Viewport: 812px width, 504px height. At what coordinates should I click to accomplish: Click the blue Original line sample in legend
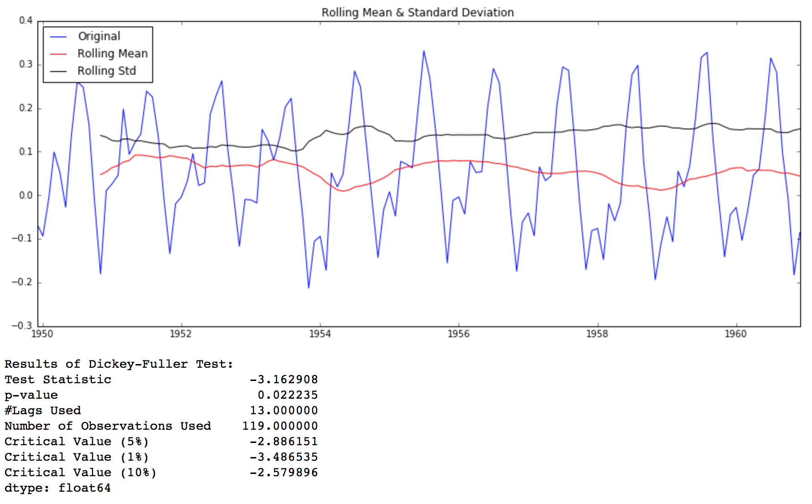pyautogui.click(x=58, y=36)
